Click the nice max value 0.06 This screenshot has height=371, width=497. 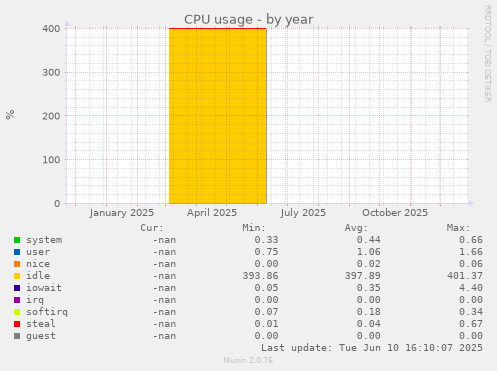(x=471, y=264)
